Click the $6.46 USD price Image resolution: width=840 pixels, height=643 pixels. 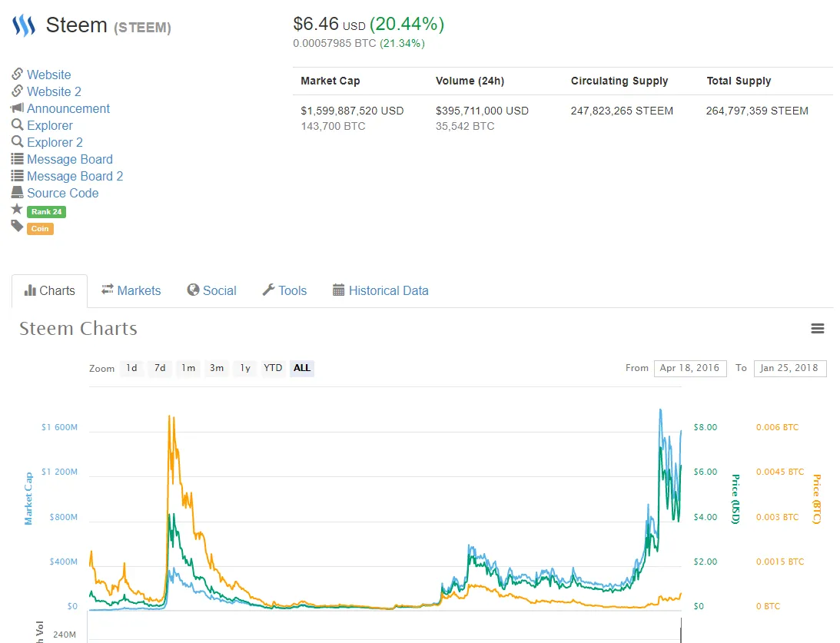[x=329, y=24]
